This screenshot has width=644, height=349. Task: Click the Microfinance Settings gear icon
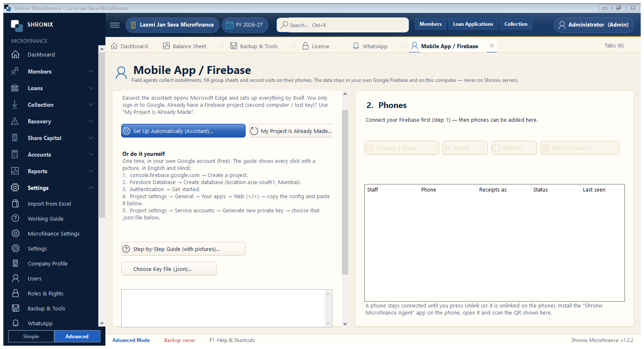(15, 233)
